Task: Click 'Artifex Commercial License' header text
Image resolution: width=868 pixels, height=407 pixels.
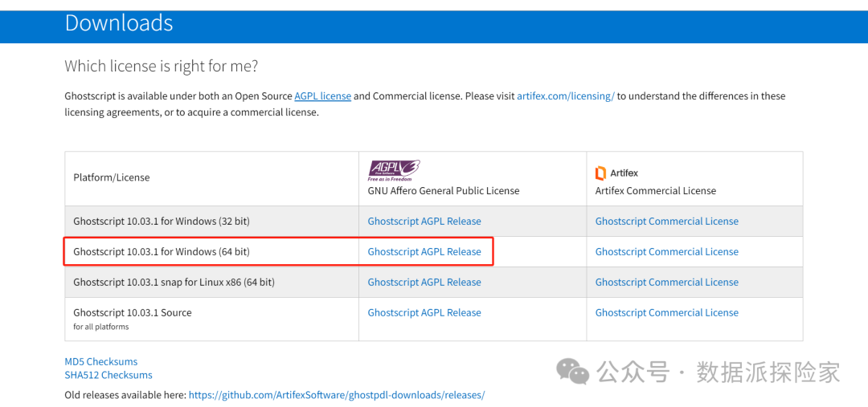Action: [656, 191]
